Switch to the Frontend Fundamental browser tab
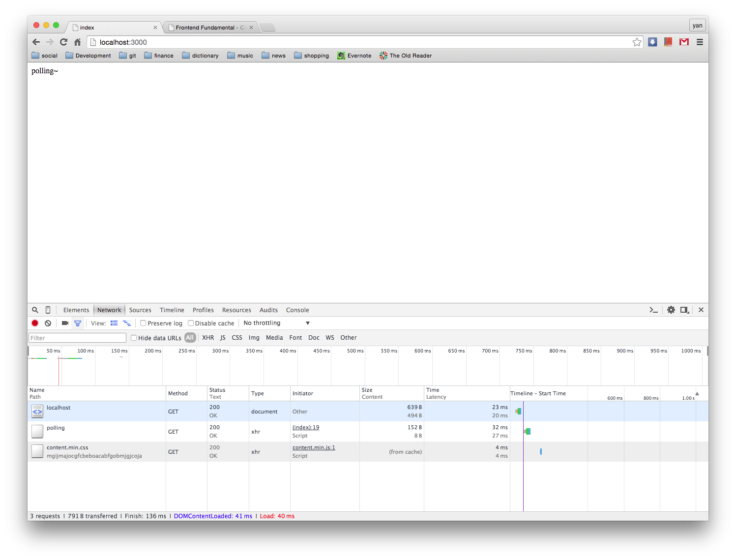Viewport: 736px width, 560px height. (x=210, y=28)
